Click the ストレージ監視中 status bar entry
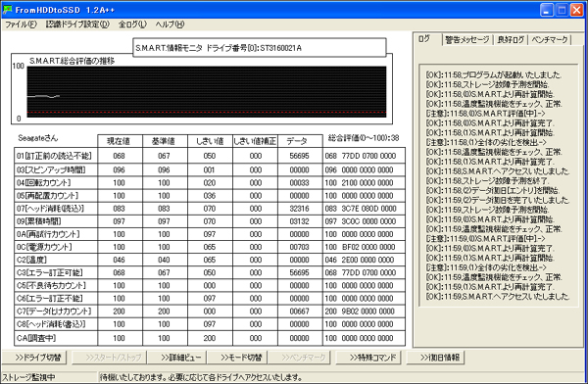The width and height of the screenshot is (588, 384). 28,377
